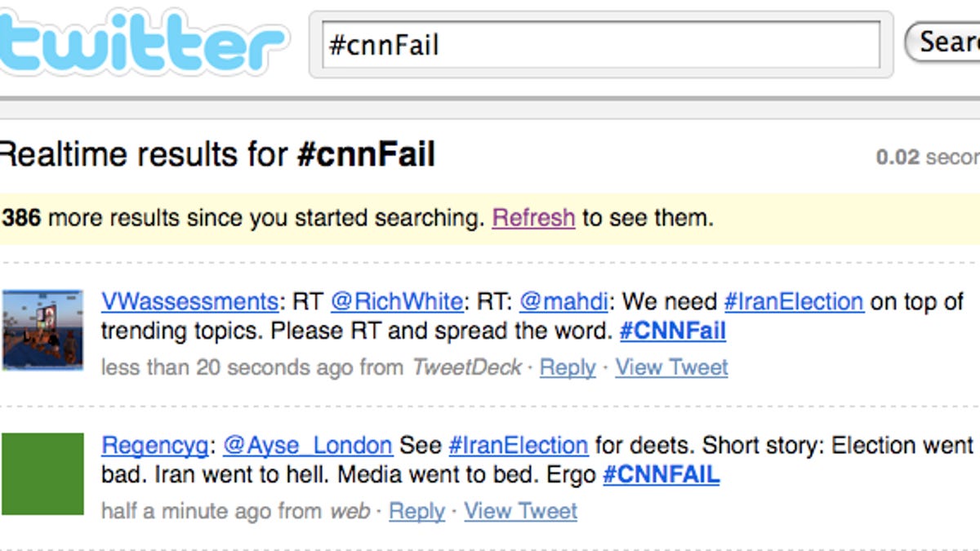Select the #CNNFAIL hashtag in second tweet

click(x=661, y=475)
